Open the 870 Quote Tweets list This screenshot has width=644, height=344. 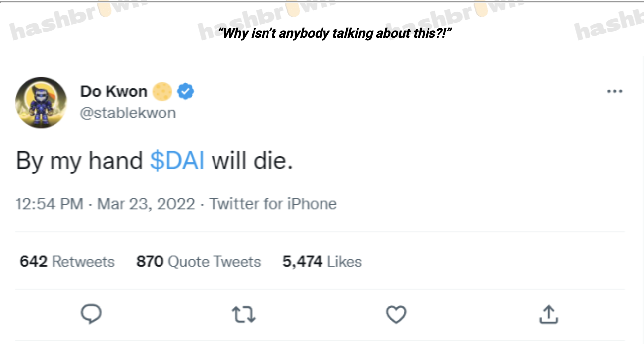coord(198,261)
